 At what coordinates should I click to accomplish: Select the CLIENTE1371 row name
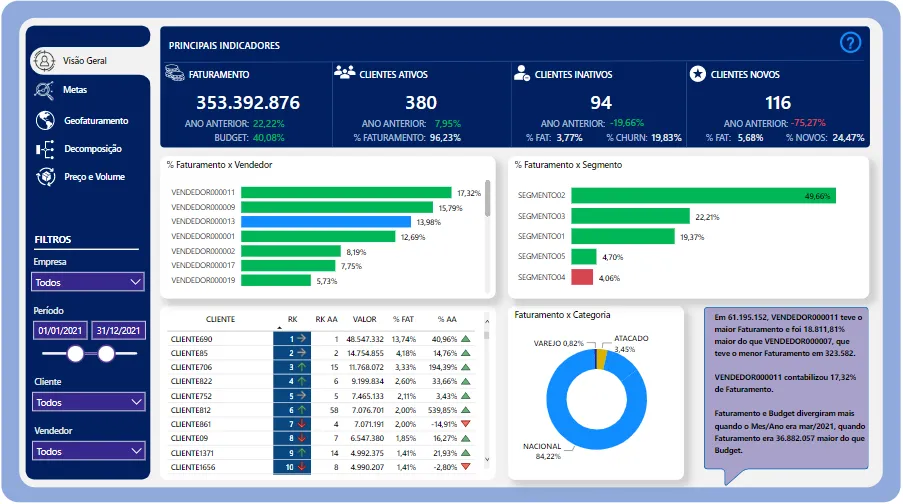tap(192, 453)
